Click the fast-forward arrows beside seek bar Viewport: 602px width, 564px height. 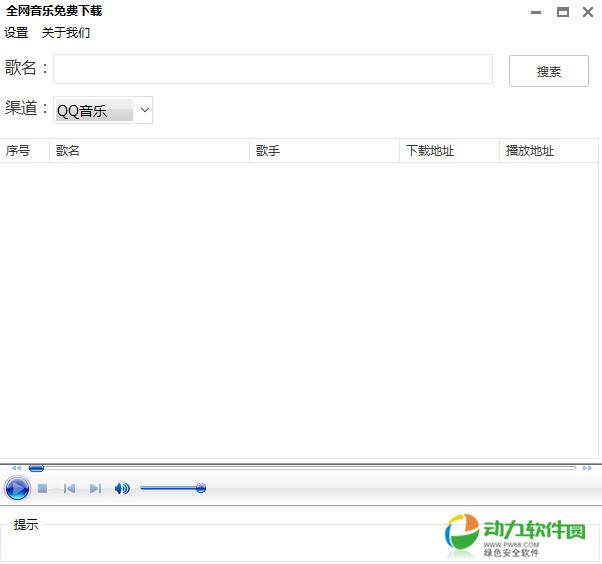tap(587, 468)
